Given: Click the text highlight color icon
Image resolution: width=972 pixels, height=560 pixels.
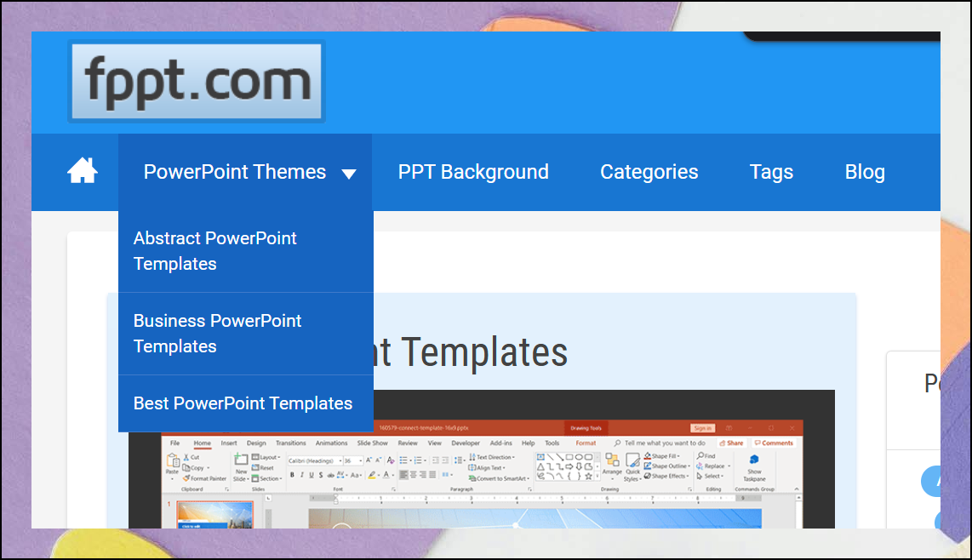Looking at the screenshot, I should pos(372,475).
